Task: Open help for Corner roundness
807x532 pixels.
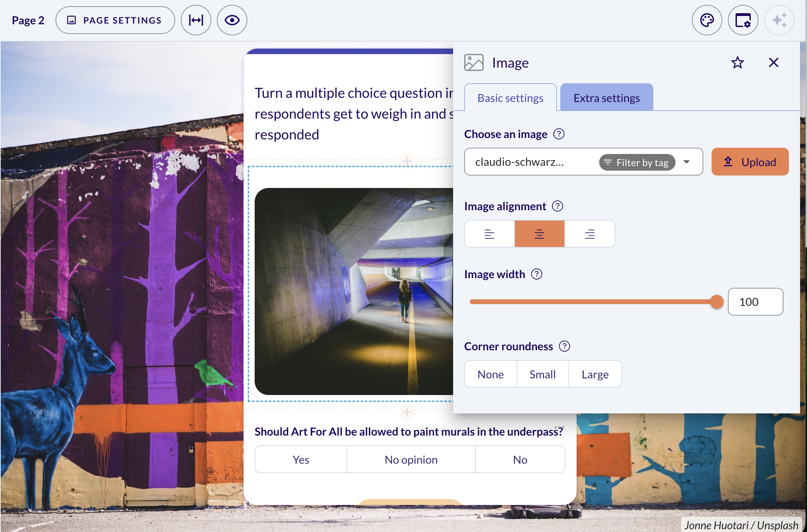Action: (x=564, y=346)
